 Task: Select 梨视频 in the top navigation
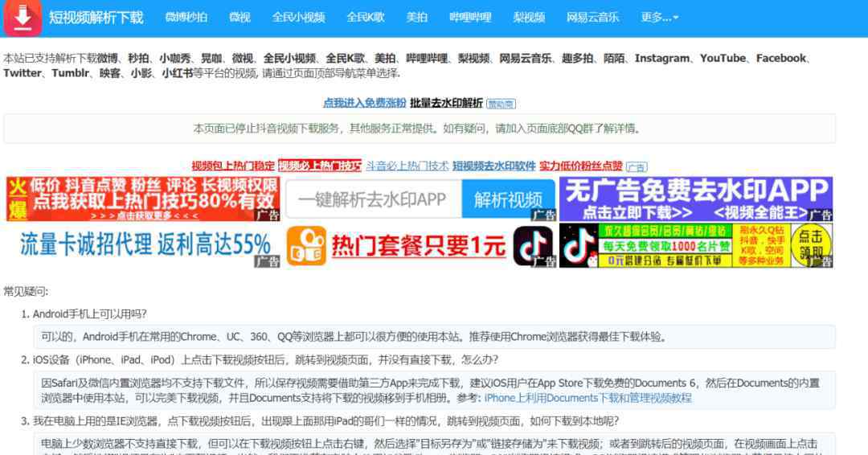pyautogui.click(x=529, y=17)
